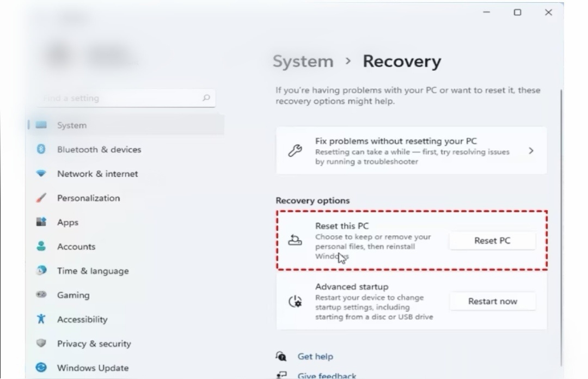
Task: Open the Get help link
Action: coord(315,356)
